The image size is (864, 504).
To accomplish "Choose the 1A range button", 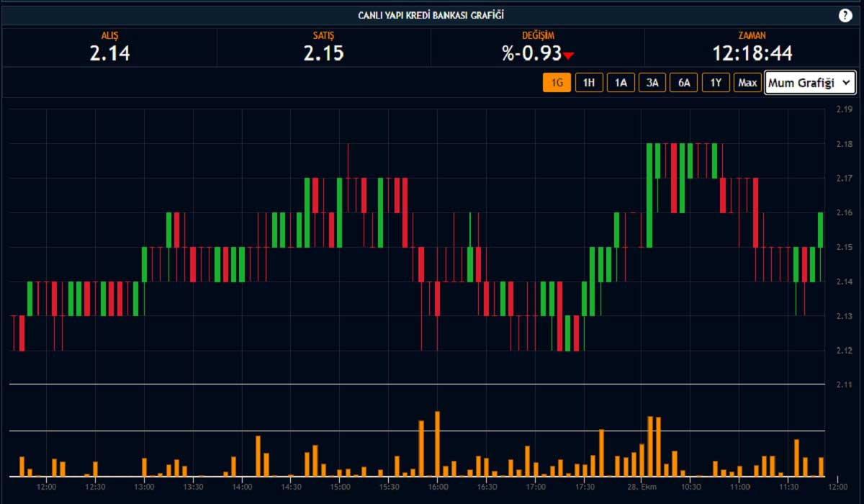I will pyautogui.click(x=621, y=83).
